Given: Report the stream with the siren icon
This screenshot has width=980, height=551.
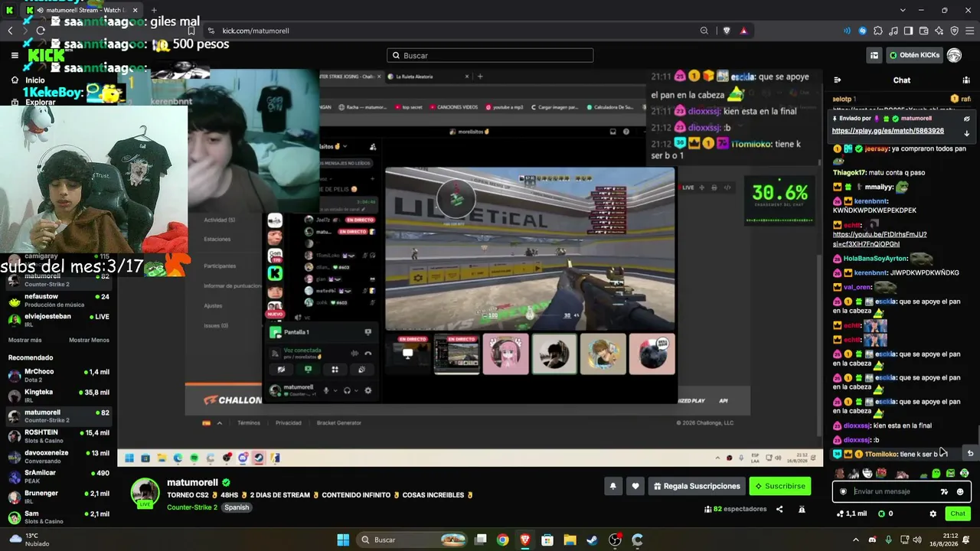Looking at the screenshot, I should (802, 509).
